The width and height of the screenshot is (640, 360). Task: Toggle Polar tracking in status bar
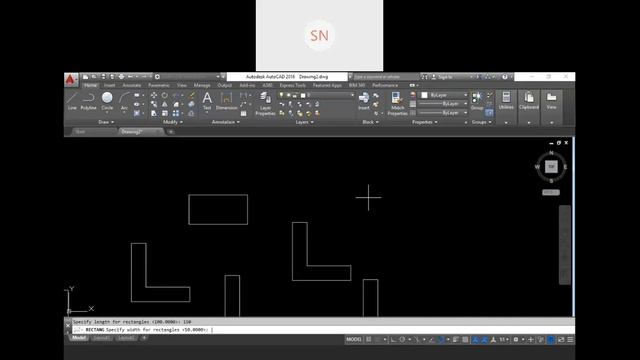[402, 340]
